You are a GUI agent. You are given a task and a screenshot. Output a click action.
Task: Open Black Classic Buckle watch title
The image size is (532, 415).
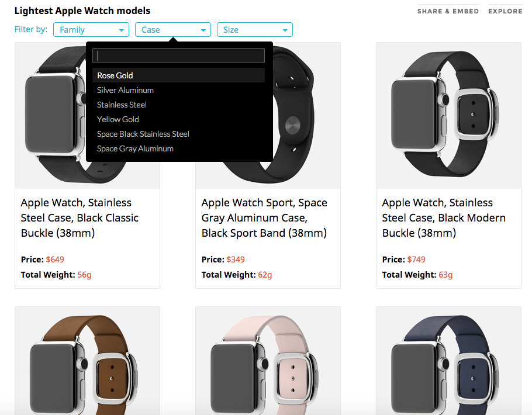(x=80, y=217)
